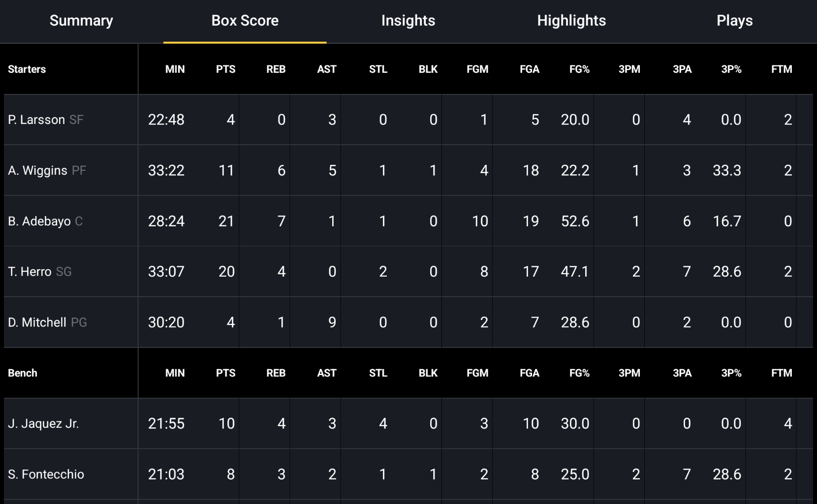
Task: Select S. Fontecchio from the bench
Action: [46, 474]
